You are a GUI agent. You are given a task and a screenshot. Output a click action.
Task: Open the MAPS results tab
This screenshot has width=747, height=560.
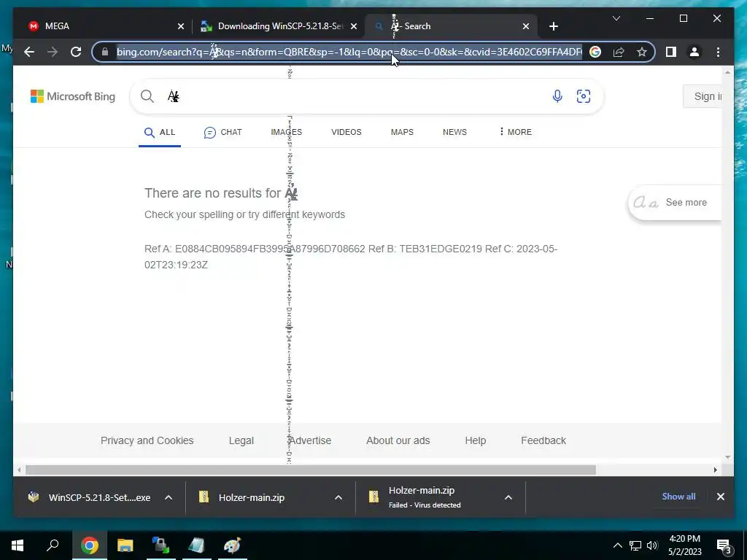(402, 133)
